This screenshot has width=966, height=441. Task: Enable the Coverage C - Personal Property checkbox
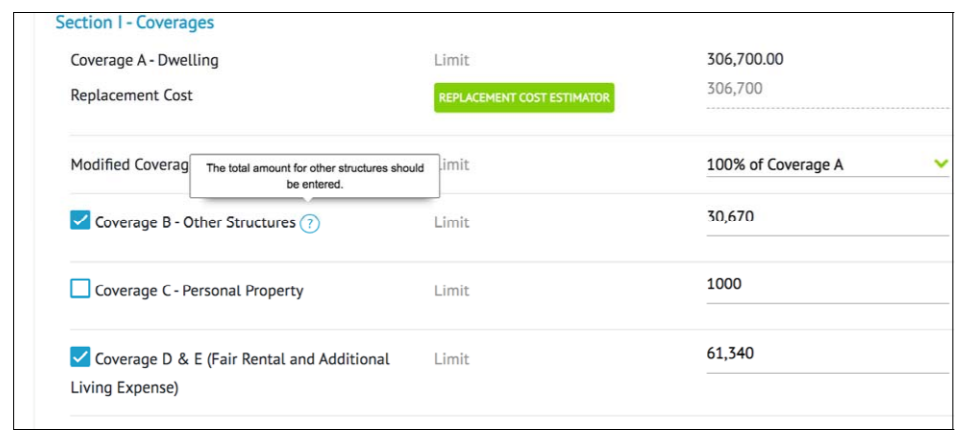80,288
